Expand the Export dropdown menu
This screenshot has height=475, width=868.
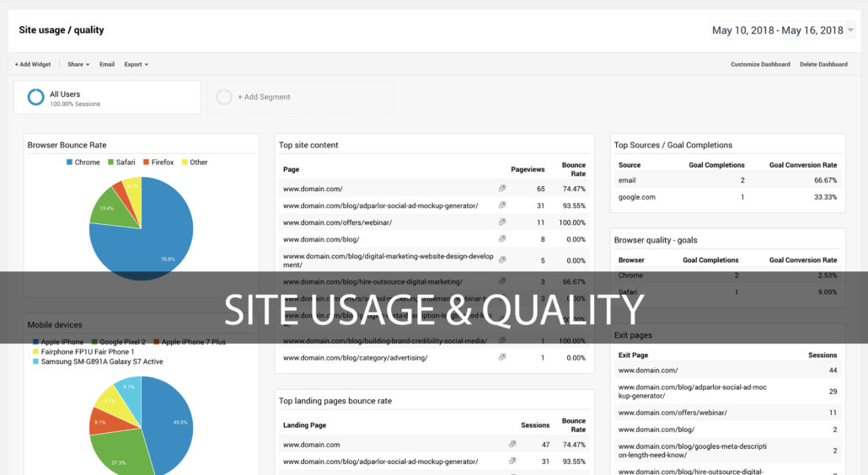coord(136,64)
